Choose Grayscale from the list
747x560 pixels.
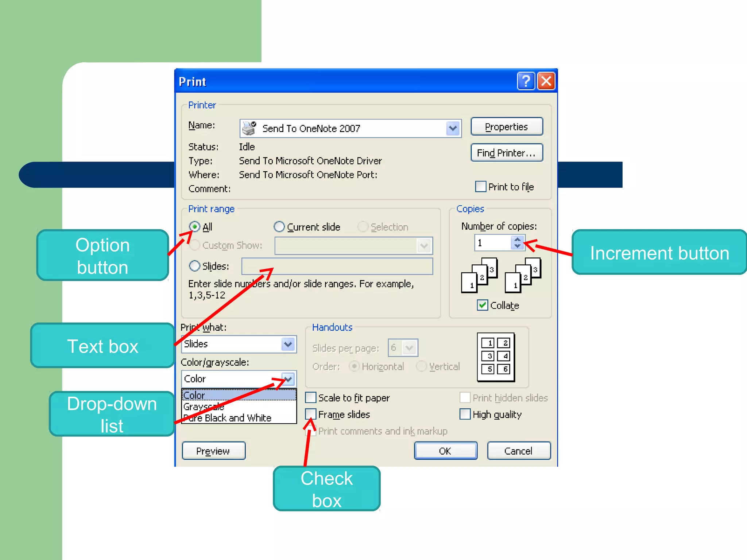point(239,407)
